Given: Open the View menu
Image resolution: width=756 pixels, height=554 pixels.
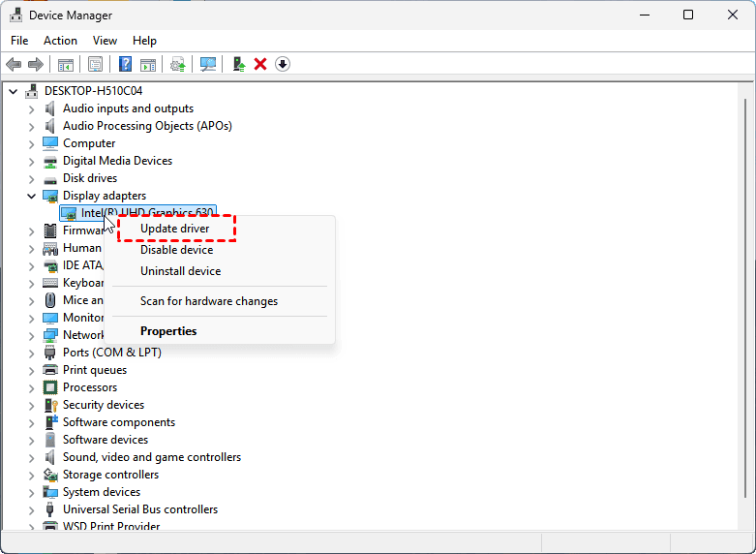Looking at the screenshot, I should coord(105,41).
